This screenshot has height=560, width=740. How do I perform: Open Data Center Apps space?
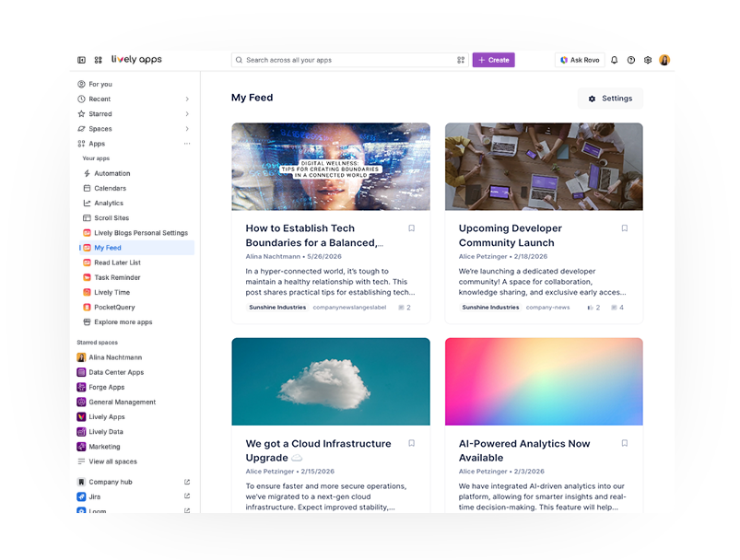135,372
